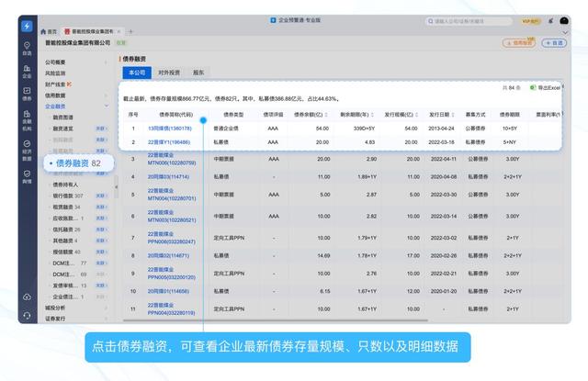Click 关联 tag beside 融资速览
Viewport: 588px width, 381px height.
101,129
